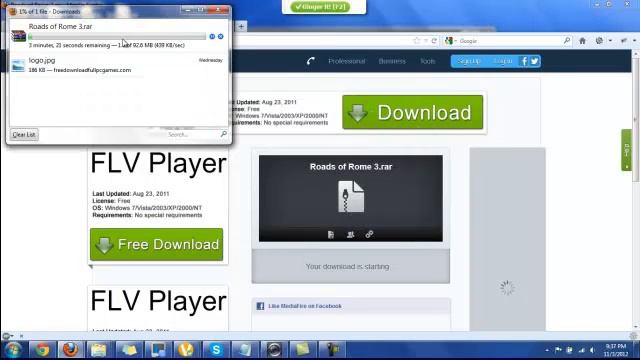Image resolution: width=640 pixels, height=360 pixels.
Task: Click the zipped file icon in the preview
Action: tap(351, 197)
